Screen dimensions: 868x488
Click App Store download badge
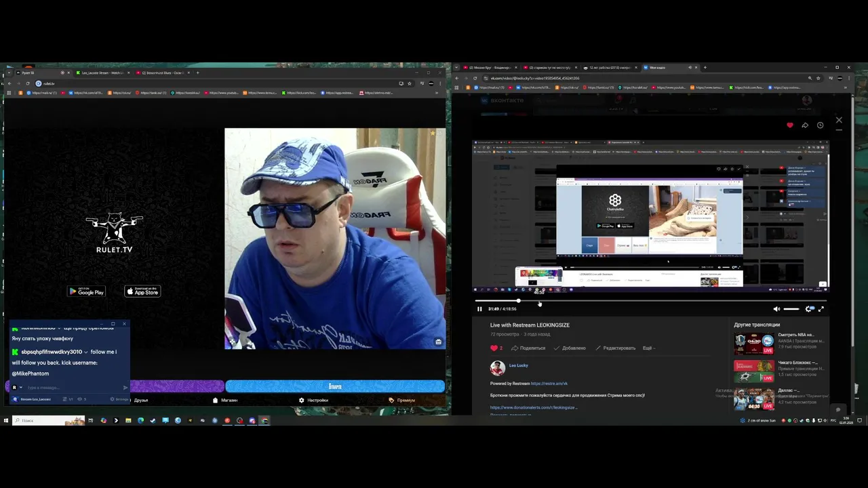(142, 291)
